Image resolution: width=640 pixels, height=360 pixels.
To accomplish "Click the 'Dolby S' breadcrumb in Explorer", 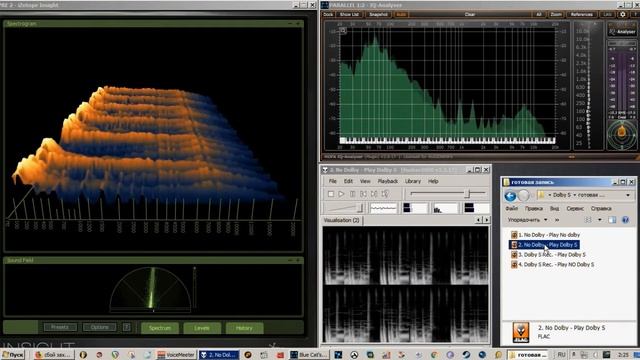I will 562,195.
